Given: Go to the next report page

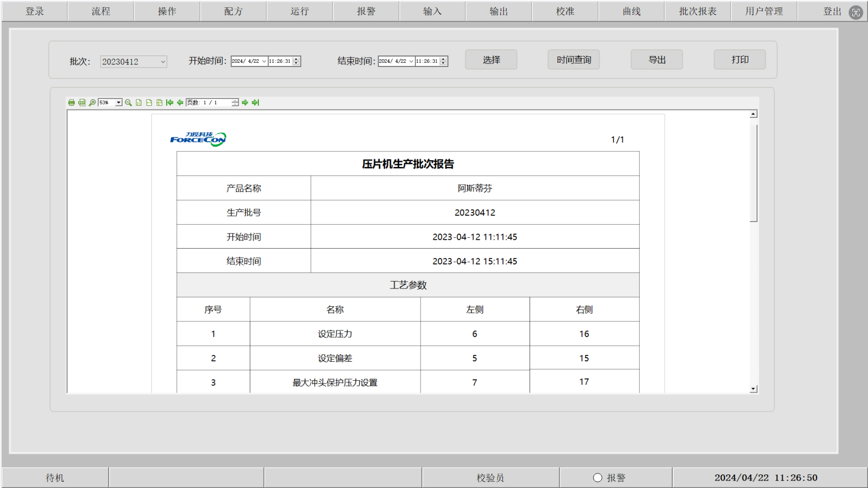Looking at the screenshot, I should (x=245, y=103).
